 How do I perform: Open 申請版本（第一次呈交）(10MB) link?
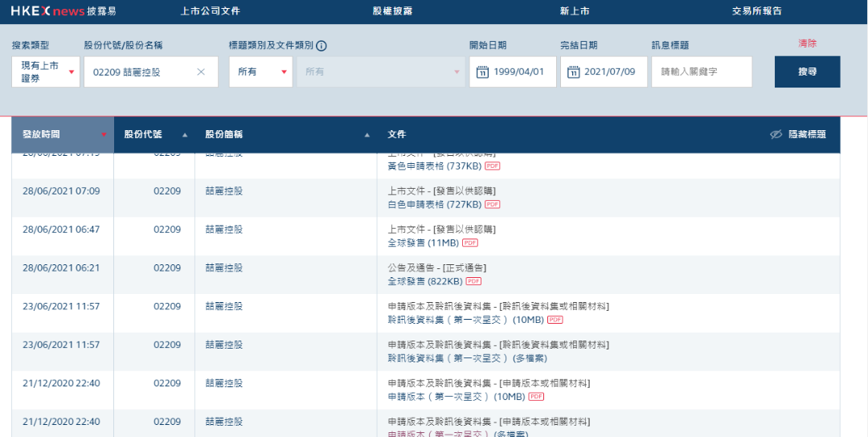[457, 397]
